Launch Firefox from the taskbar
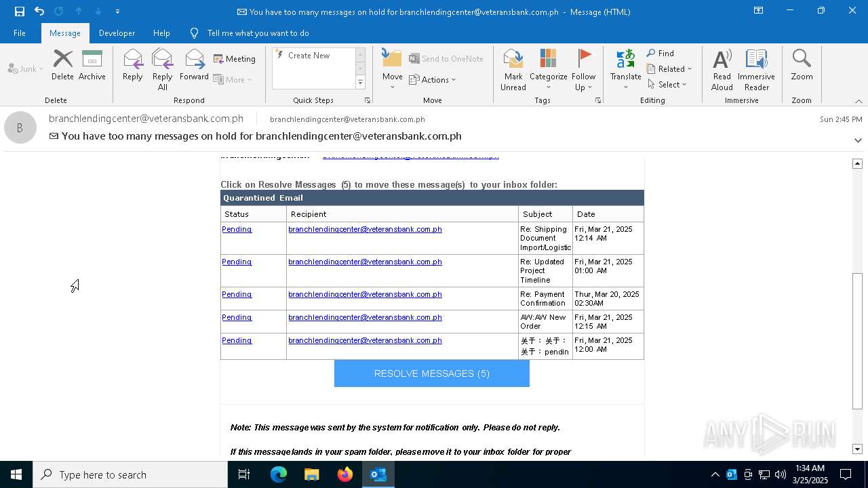Image resolution: width=868 pixels, height=488 pixels. tap(345, 474)
